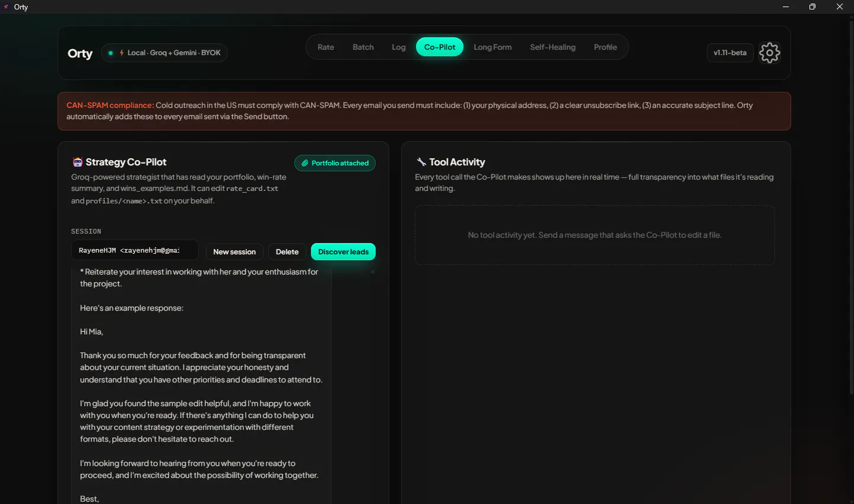Switch to the Rate tab

pyautogui.click(x=326, y=47)
